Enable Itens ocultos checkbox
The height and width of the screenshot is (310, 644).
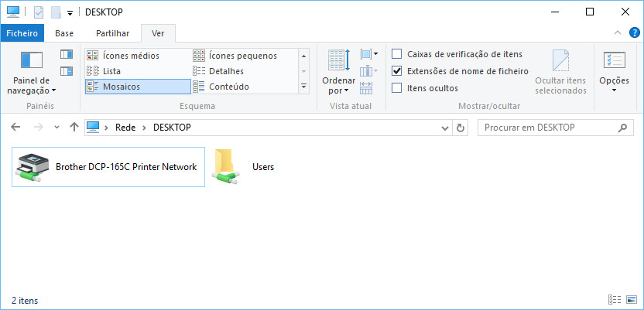pyautogui.click(x=396, y=88)
